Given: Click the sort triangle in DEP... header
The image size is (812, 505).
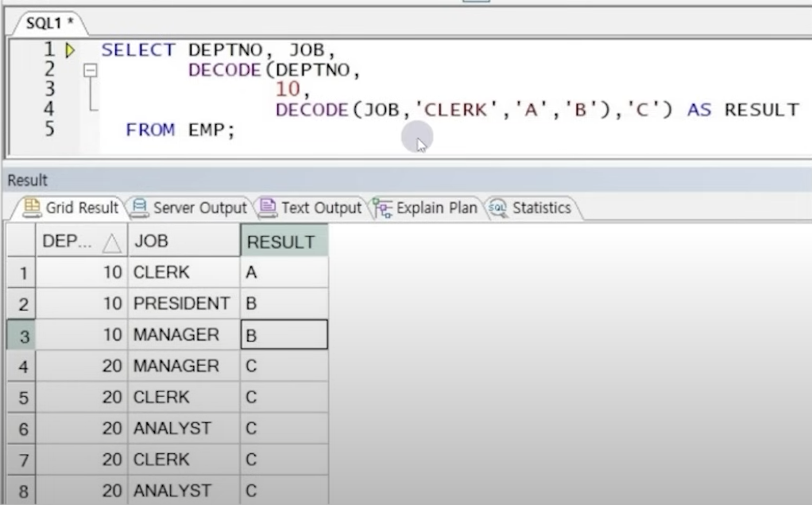Looking at the screenshot, I should click(112, 243).
